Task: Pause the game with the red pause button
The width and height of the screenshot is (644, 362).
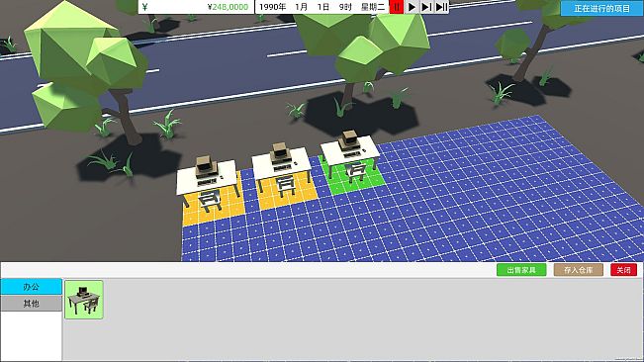Action: point(397,7)
